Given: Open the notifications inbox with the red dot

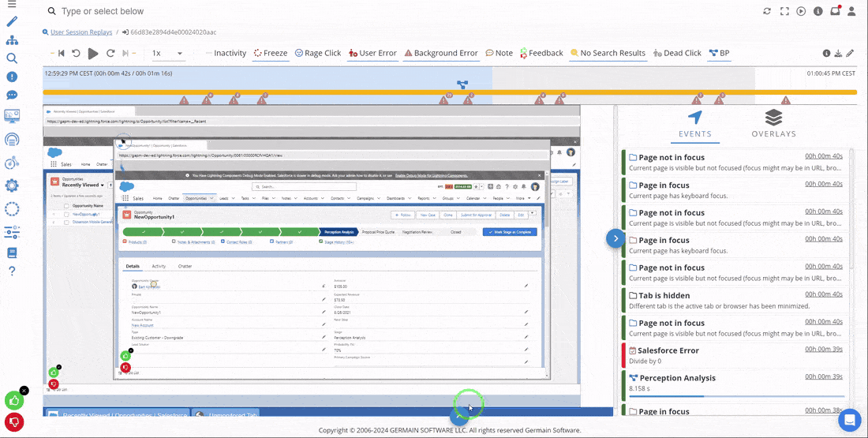Looking at the screenshot, I should pos(835,10).
